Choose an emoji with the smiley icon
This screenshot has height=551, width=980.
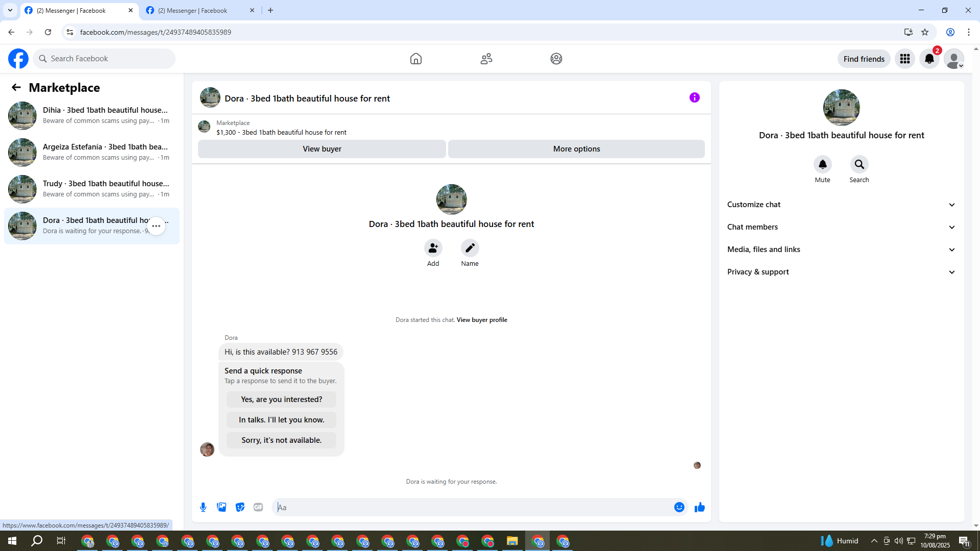pyautogui.click(x=679, y=507)
